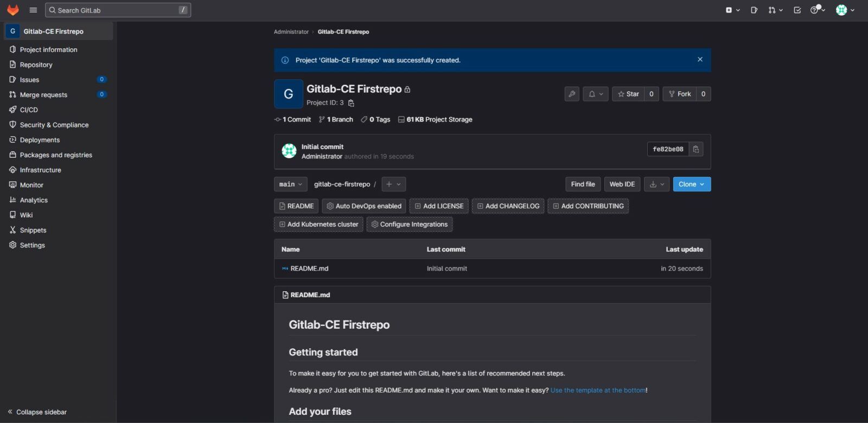Open the Clone dropdown
Screen dimensions: 868x423
point(692,184)
